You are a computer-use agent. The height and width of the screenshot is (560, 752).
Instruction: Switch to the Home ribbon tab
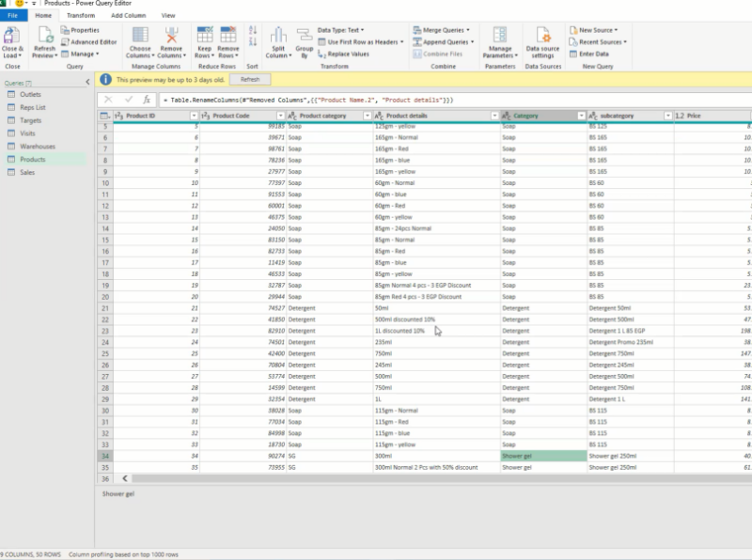point(43,15)
